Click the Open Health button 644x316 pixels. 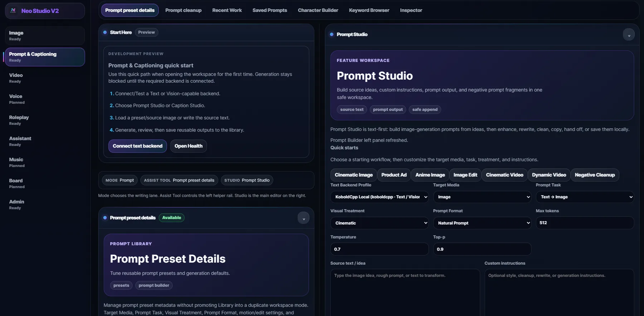pos(188,146)
